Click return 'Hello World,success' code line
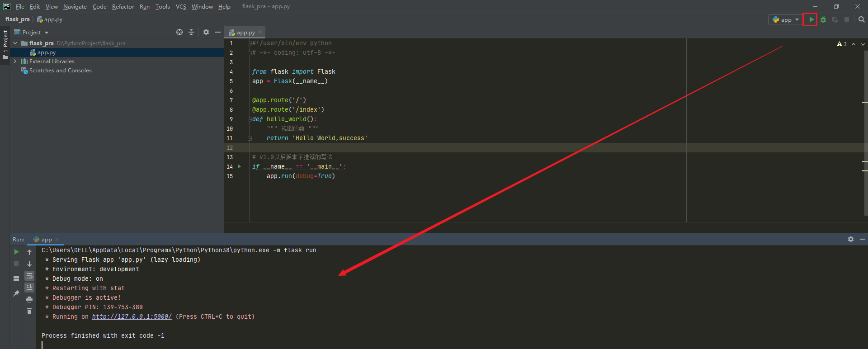868x349 pixels. [x=317, y=138]
